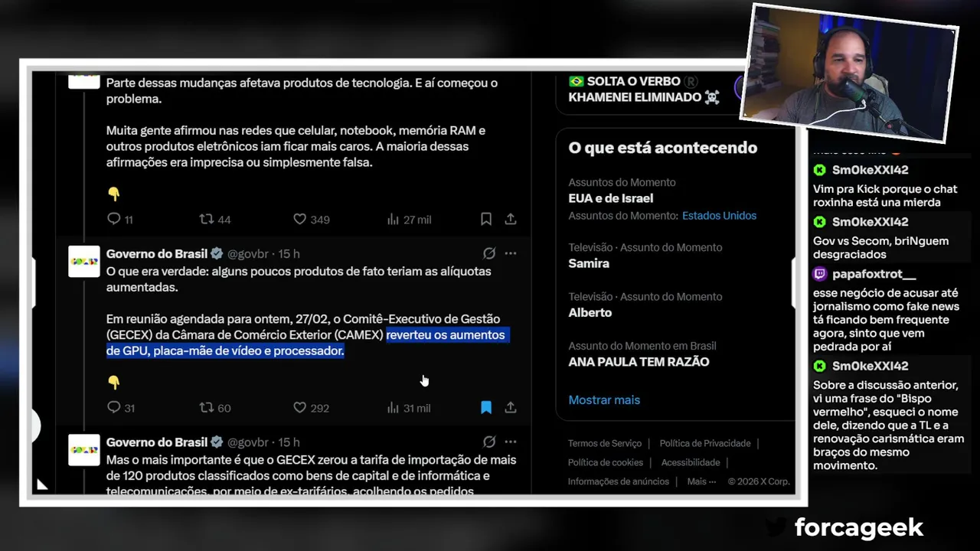Click papafoxtrot__ username in chat
The image size is (980, 551).
click(x=874, y=274)
